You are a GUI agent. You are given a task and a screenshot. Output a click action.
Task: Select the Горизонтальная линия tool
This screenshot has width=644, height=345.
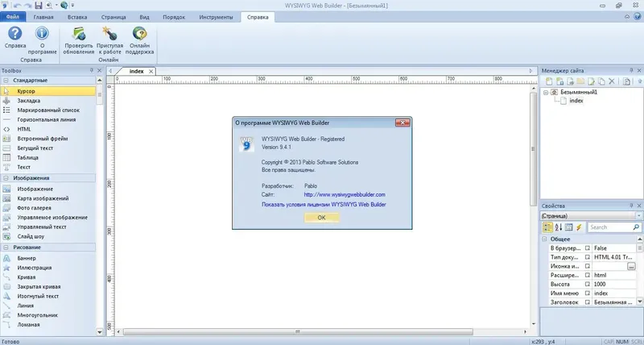[x=47, y=119]
